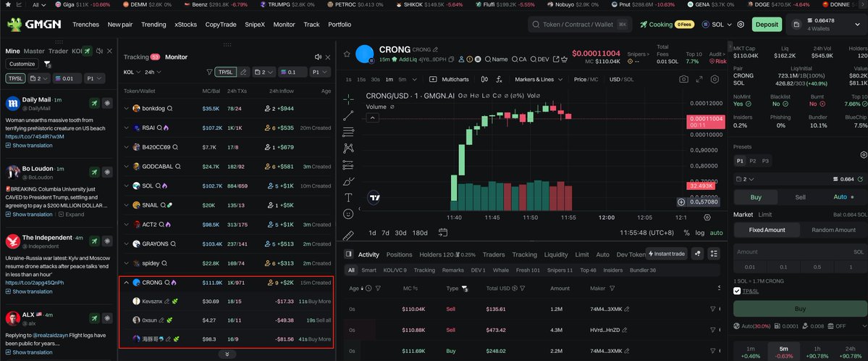This screenshot has height=361, width=868.
Task: Open Show translation under Daily Mail post
Action: [29, 145]
